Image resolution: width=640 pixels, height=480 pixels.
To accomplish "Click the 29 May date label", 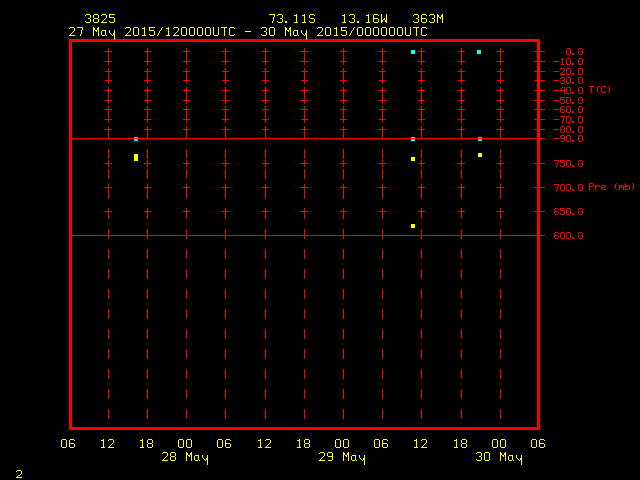I will pyautogui.click(x=342, y=458).
